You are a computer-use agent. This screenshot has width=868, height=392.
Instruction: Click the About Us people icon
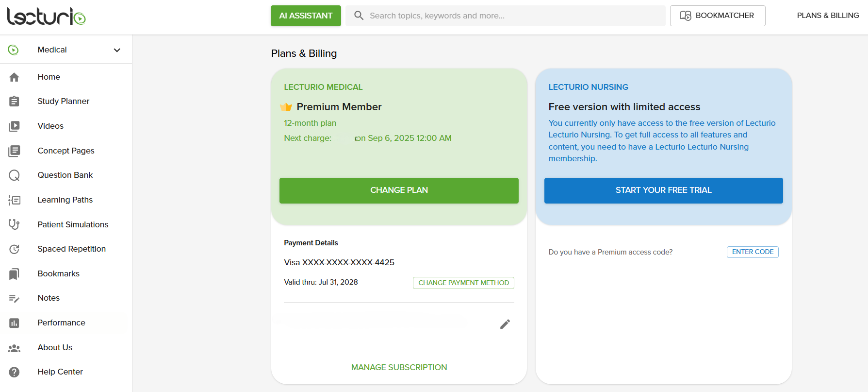14,348
